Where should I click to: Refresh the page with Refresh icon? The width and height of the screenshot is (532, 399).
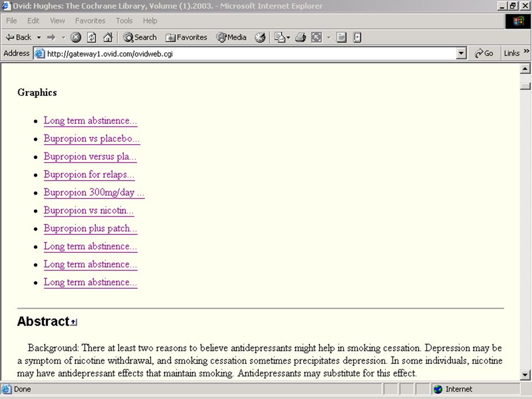pos(91,37)
